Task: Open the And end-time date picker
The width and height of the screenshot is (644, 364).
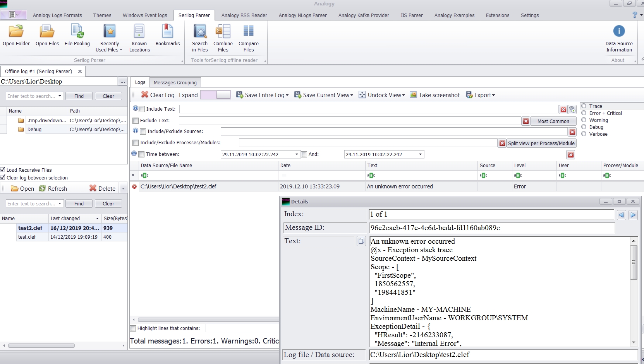Action: click(420, 154)
